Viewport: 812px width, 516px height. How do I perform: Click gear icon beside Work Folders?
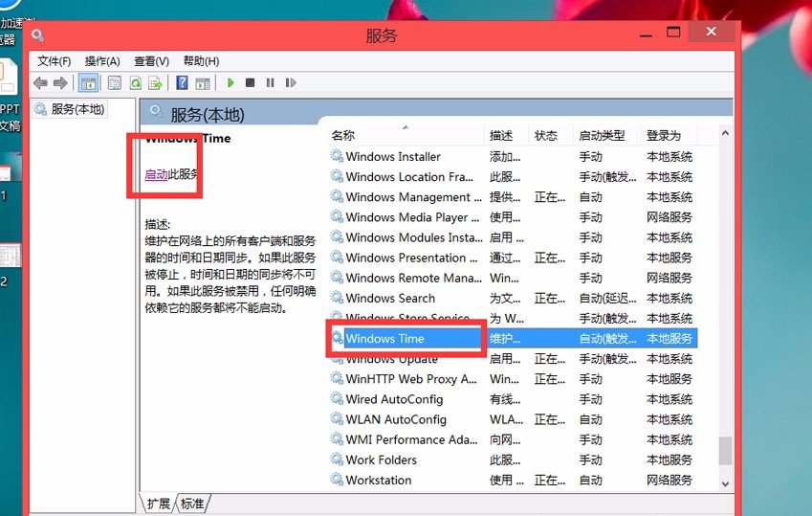[x=337, y=460]
